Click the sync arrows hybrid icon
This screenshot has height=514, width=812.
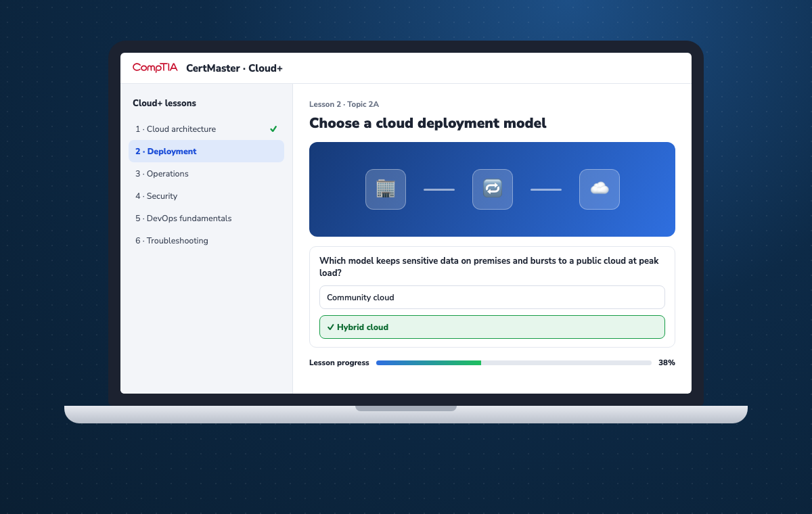coord(493,189)
